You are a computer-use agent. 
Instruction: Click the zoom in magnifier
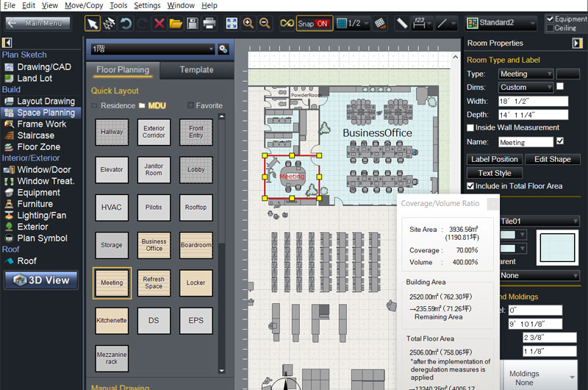click(x=248, y=24)
